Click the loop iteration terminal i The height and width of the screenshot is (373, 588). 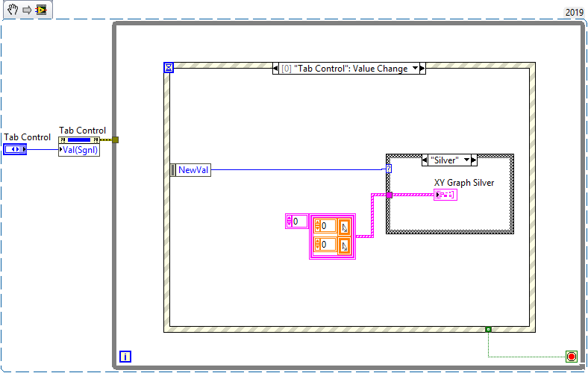(x=125, y=357)
